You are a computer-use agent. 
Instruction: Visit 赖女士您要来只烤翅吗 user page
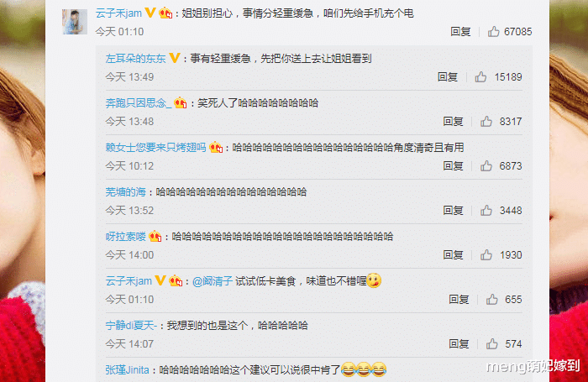[155, 147]
